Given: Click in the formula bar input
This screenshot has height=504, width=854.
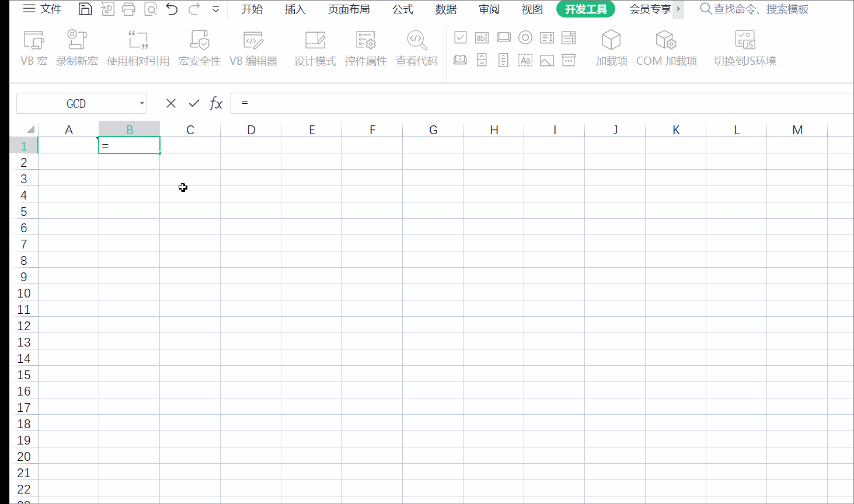Looking at the screenshot, I should coord(542,103).
